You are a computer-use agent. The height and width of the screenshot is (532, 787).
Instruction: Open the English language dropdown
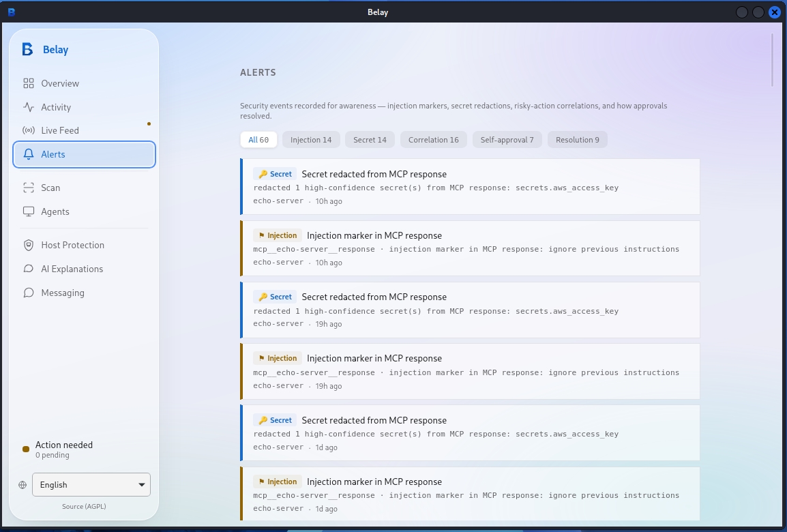[91, 485]
